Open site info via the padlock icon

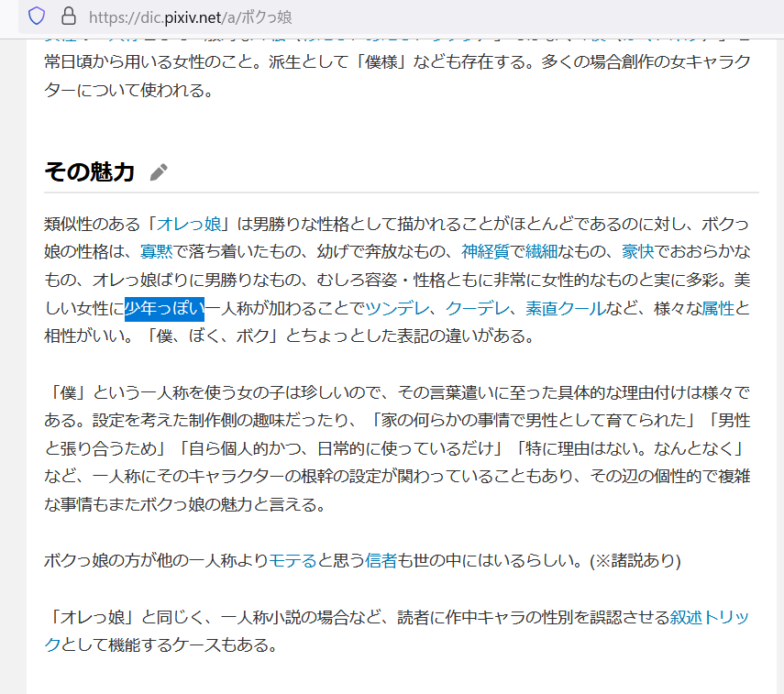[x=67, y=17]
